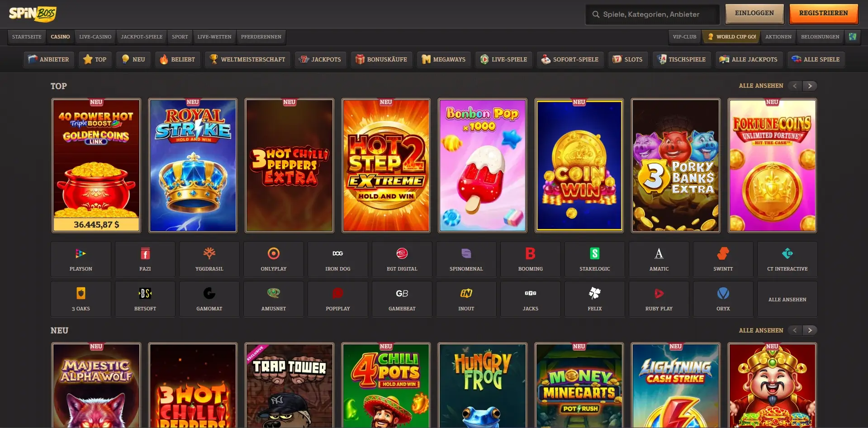Open Jackpot-Spiele in the main menu
The width and height of the screenshot is (868, 428).
pos(142,37)
